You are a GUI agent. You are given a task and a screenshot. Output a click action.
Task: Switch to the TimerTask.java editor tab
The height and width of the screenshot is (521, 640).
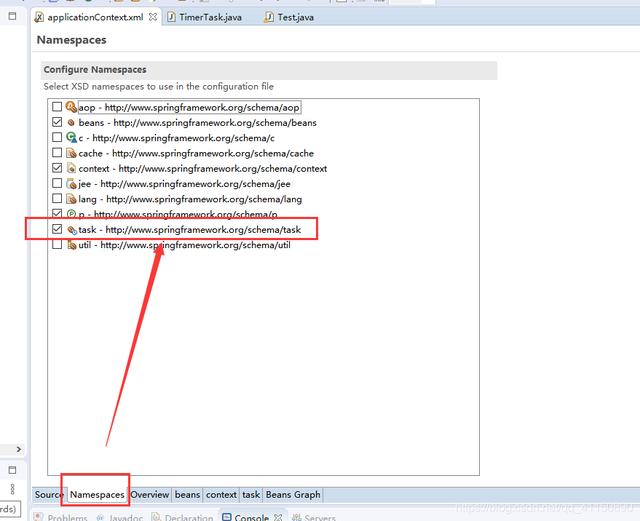tap(205, 17)
